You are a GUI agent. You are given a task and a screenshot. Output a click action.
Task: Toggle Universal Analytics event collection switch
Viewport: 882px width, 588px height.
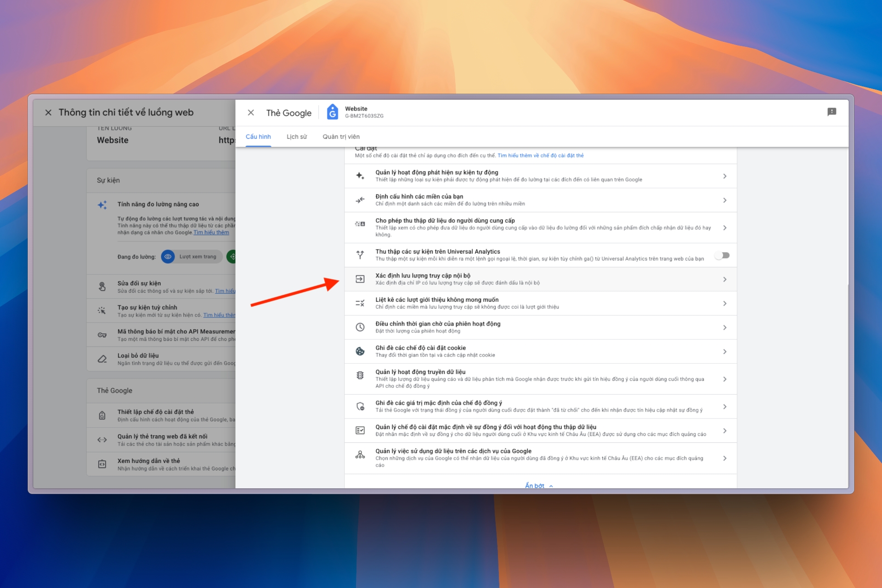722,255
